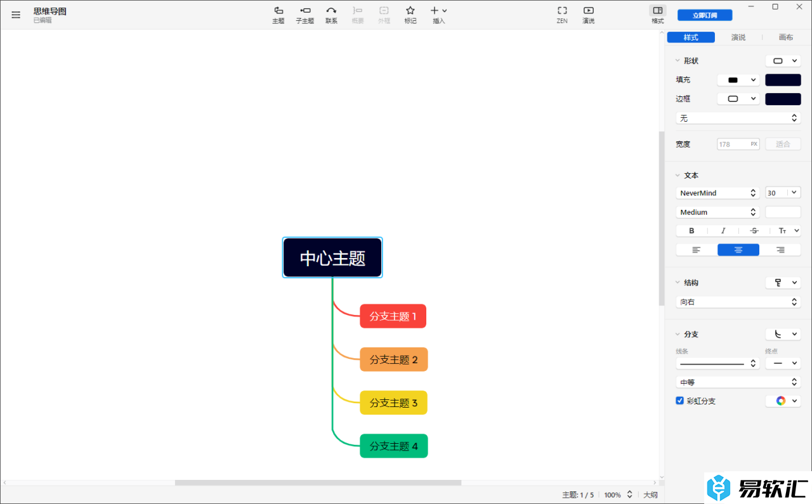Open the hamburger main menu
Viewport: 812px width, 504px height.
coord(16,15)
